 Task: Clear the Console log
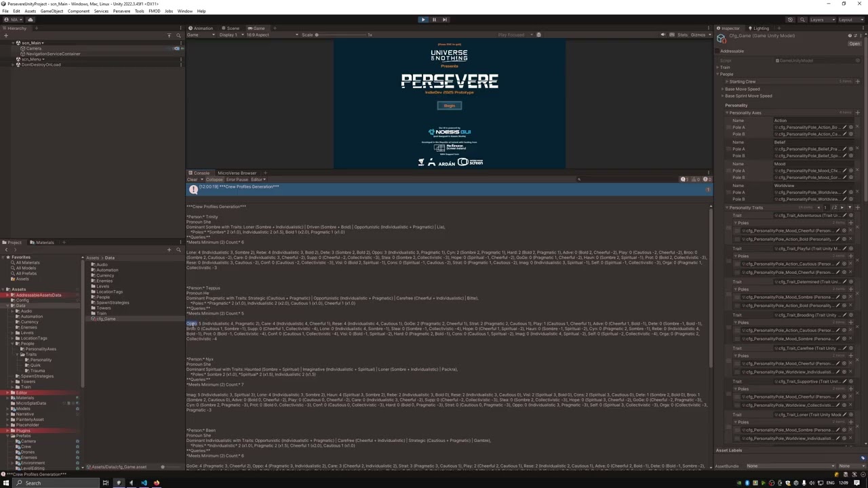pyautogui.click(x=193, y=180)
